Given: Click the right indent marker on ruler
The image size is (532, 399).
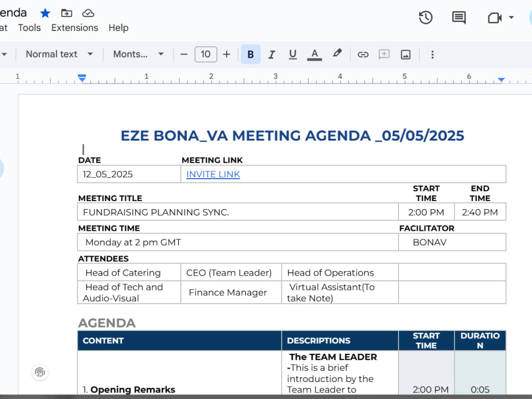Looking at the screenshot, I should point(501,80).
